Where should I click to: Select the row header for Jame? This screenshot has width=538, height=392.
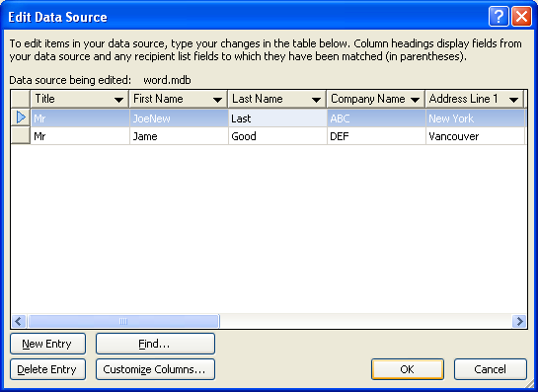point(21,136)
